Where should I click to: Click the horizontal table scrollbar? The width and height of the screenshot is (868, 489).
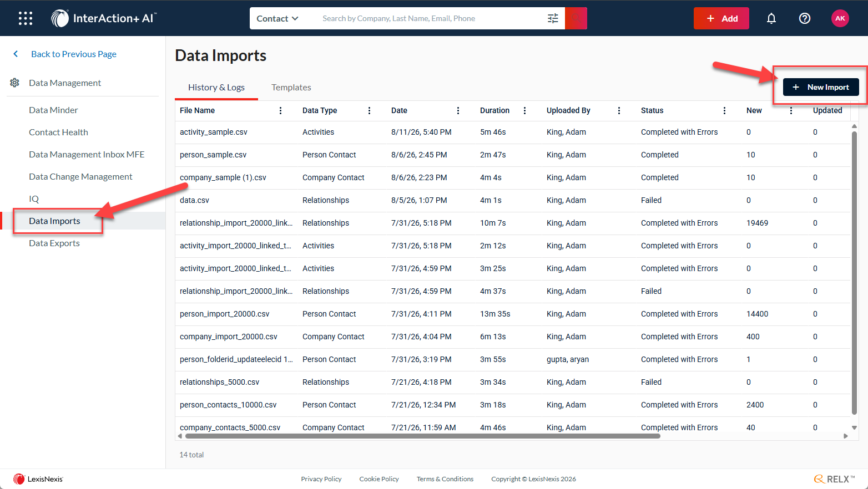tap(422, 436)
